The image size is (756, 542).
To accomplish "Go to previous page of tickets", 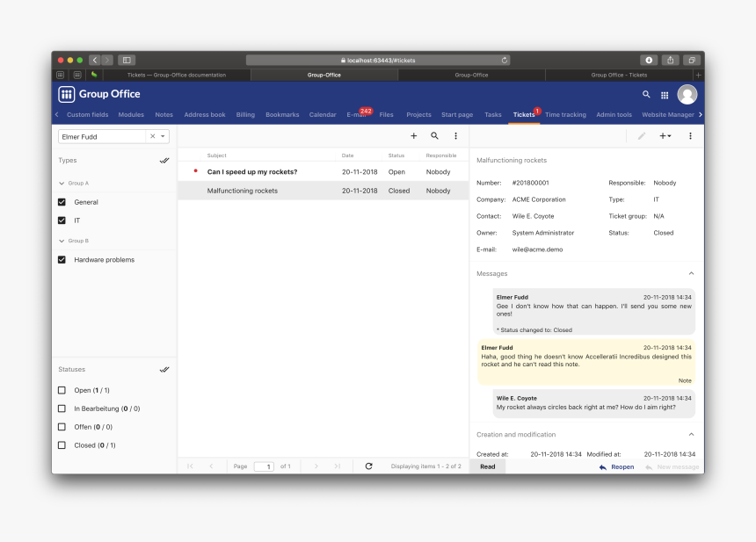I will pos(211,466).
